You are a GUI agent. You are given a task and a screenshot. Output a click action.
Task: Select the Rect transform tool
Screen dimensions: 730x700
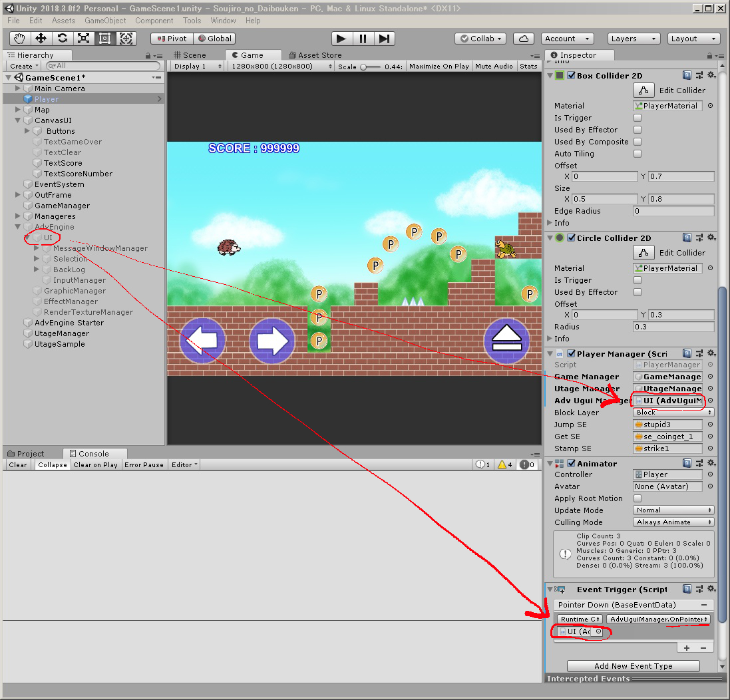coord(104,39)
